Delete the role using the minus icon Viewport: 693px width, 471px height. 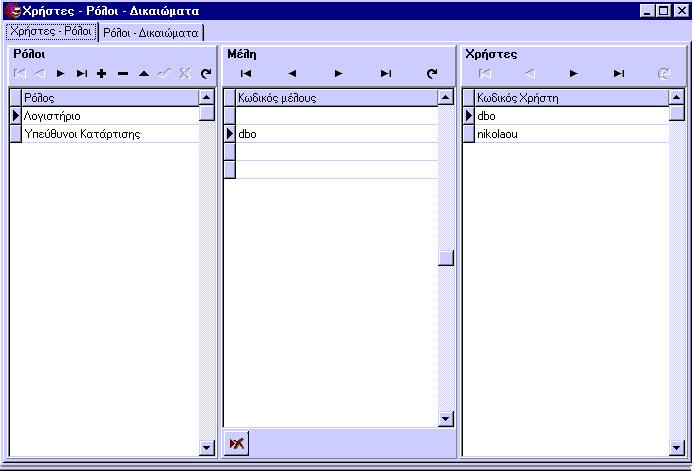pos(123,74)
